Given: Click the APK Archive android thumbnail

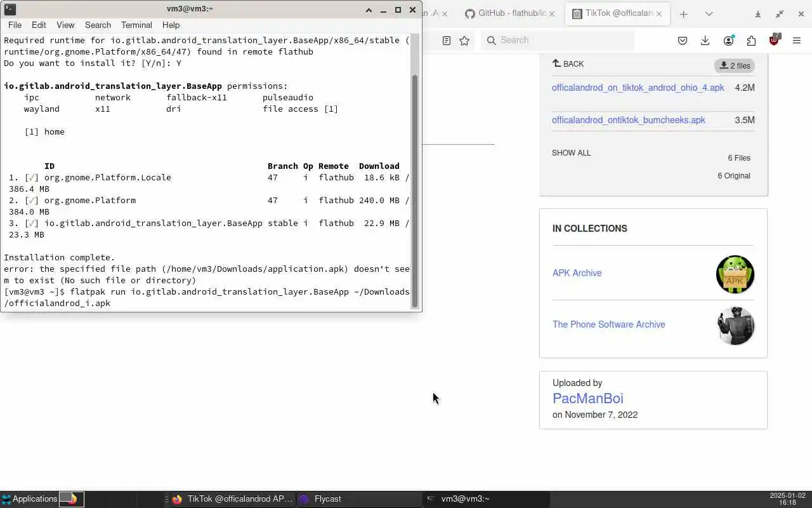Looking at the screenshot, I should click(735, 274).
